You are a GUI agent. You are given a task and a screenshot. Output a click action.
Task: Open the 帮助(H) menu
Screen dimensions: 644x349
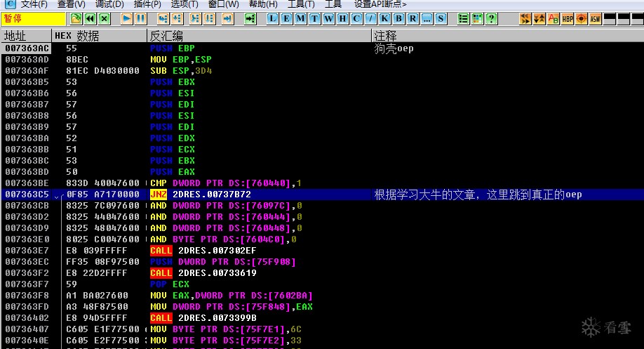point(263,4)
